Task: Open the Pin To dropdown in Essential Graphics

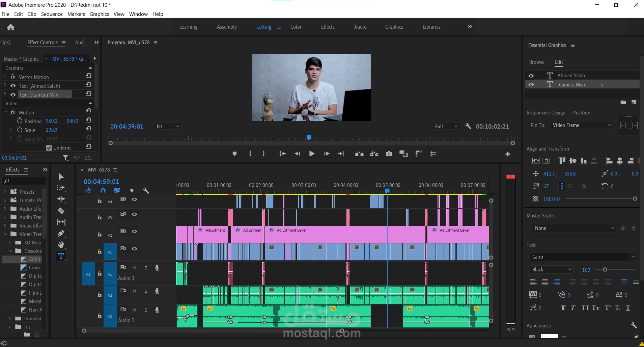Action: pos(582,125)
